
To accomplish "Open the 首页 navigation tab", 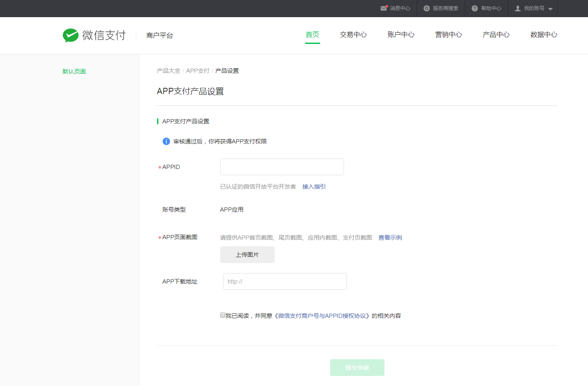I will click(313, 35).
